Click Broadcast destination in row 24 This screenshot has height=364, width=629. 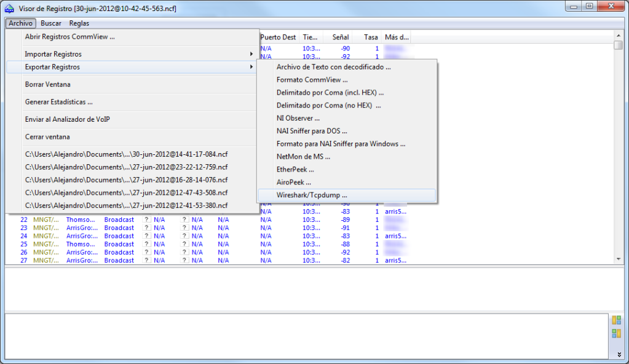pos(119,236)
